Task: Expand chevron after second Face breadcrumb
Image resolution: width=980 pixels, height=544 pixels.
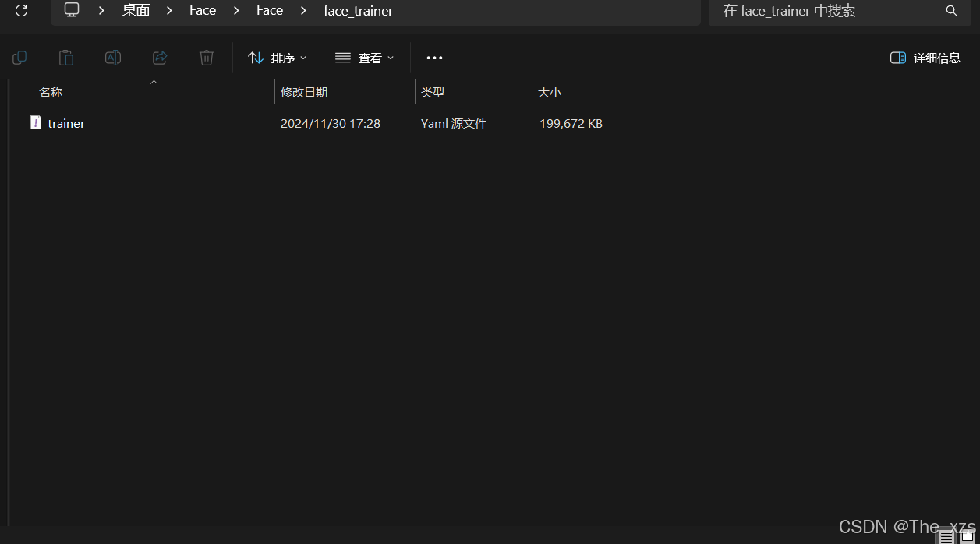Action: pos(303,10)
